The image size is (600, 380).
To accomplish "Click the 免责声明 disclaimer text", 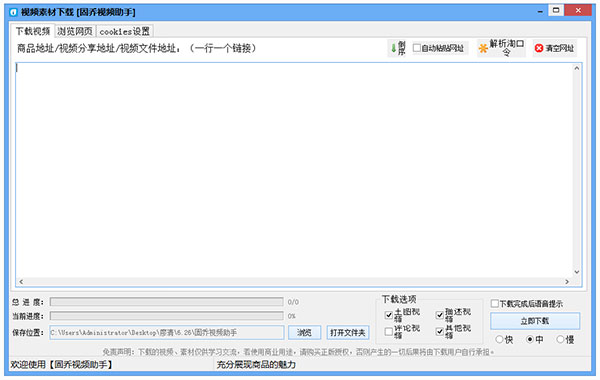I will point(298,352).
